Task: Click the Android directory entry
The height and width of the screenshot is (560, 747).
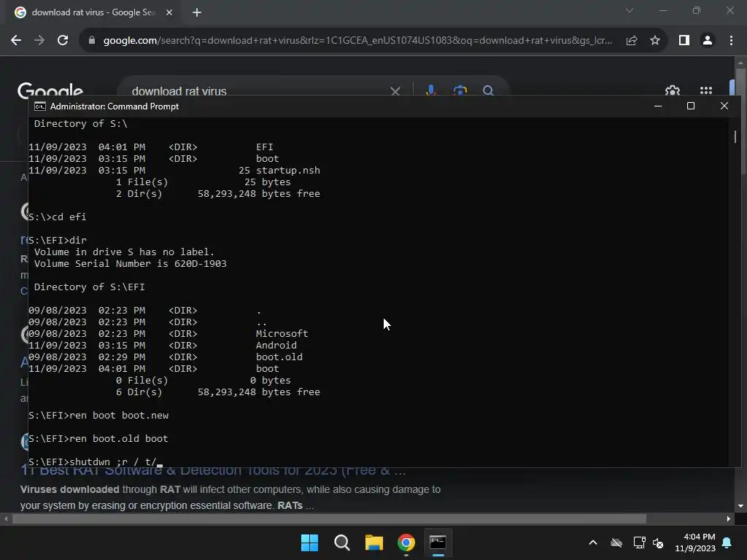Action: (276, 345)
